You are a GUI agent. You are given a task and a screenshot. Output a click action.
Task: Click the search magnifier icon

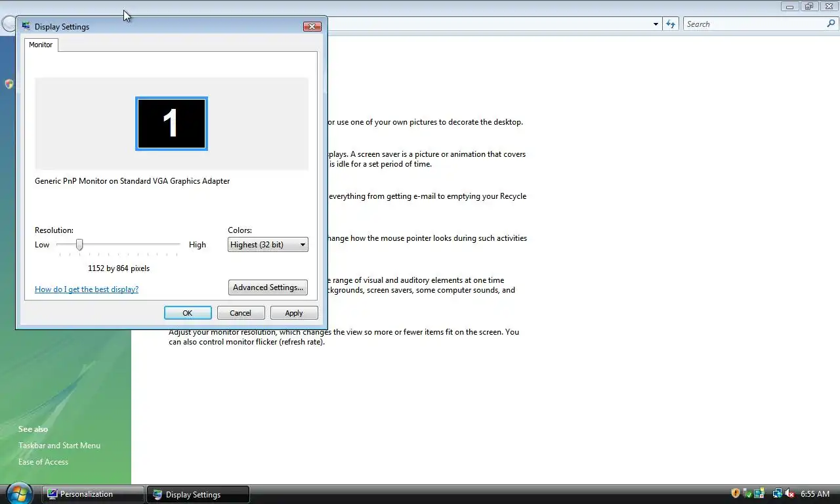coord(831,24)
